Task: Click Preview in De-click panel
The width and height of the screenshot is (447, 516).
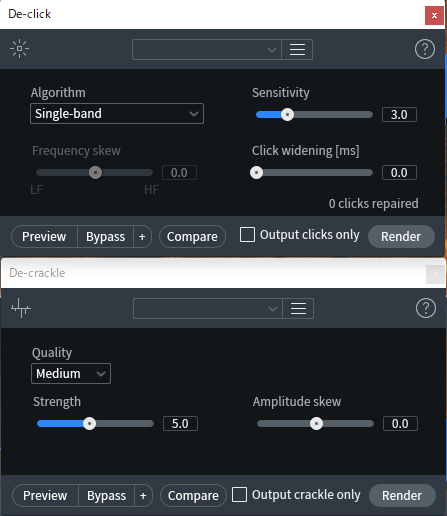Action: click(44, 237)
